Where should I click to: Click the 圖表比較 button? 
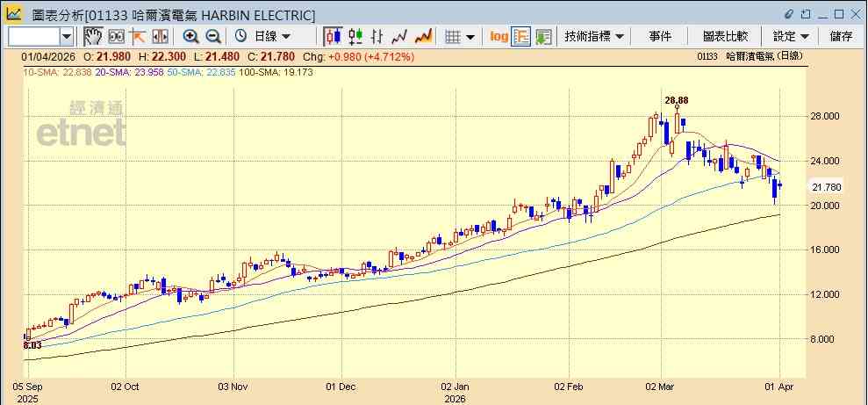pos(725,37)
